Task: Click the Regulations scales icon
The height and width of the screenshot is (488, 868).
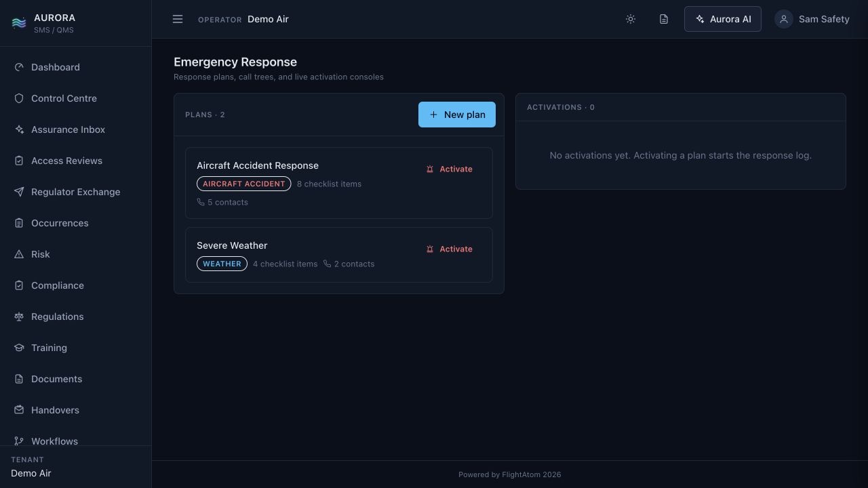Action: coord(19,317)
